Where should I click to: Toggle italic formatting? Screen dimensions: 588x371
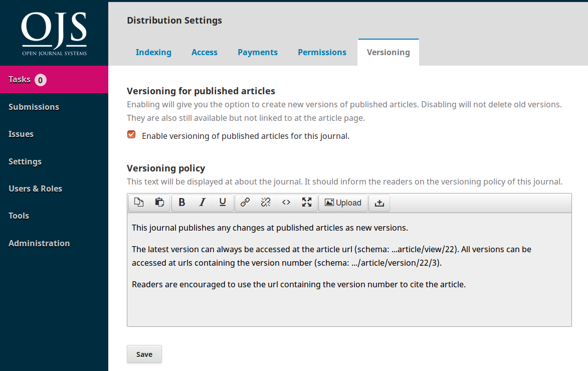[202, 203]
